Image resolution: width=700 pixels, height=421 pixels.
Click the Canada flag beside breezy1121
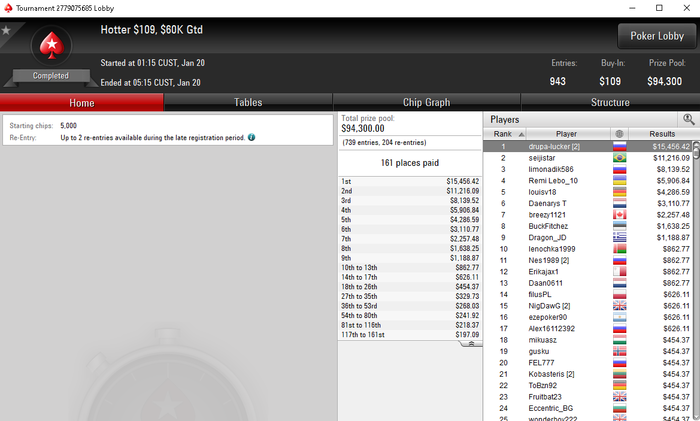(x=620, y=215)
